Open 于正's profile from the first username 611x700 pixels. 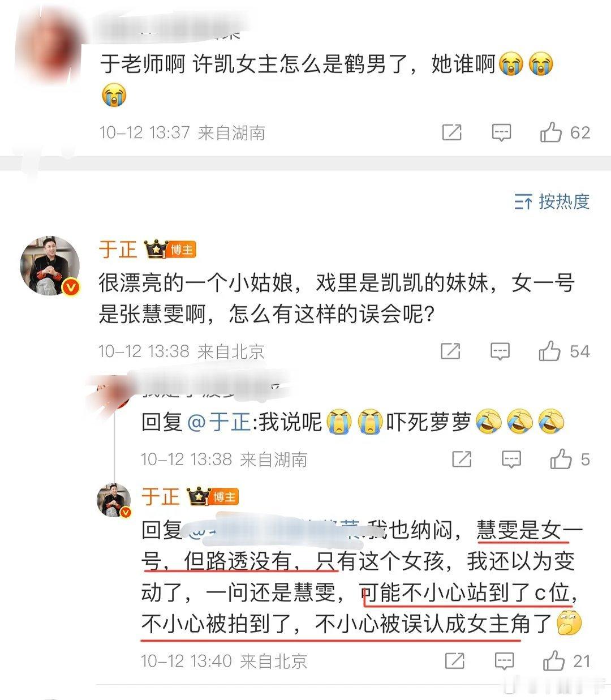(x=118, y=250)
